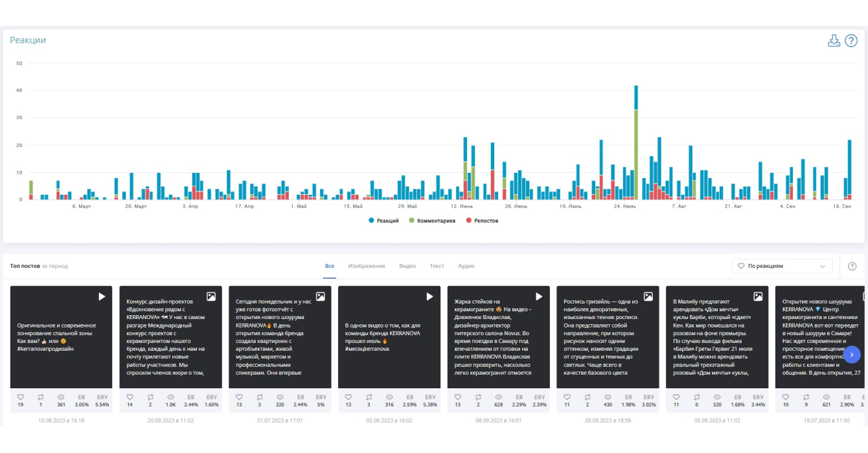Open help for the Реакции chart
This screenshot has height=453, width=868.
(851, 41)
